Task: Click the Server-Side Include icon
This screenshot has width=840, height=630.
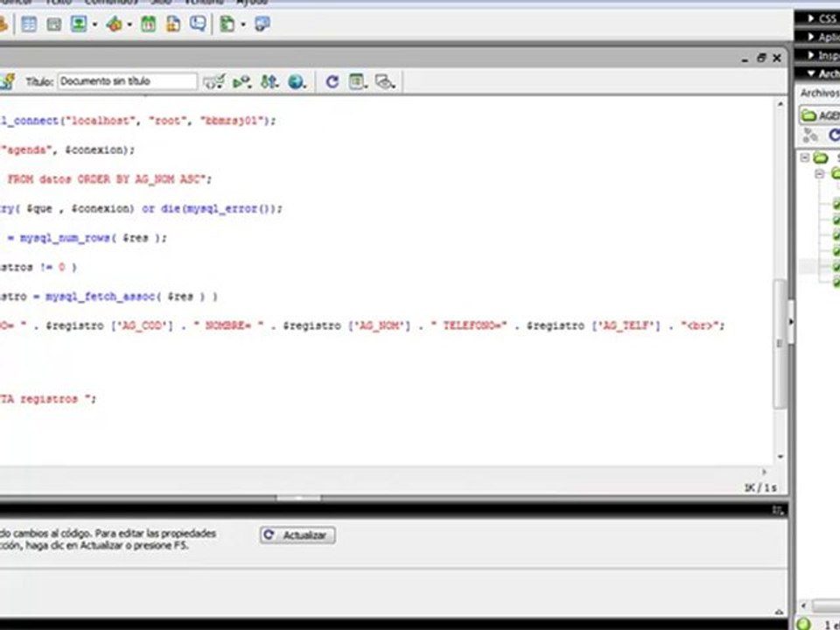Action: pyautogui.click(x=173, y=24)
